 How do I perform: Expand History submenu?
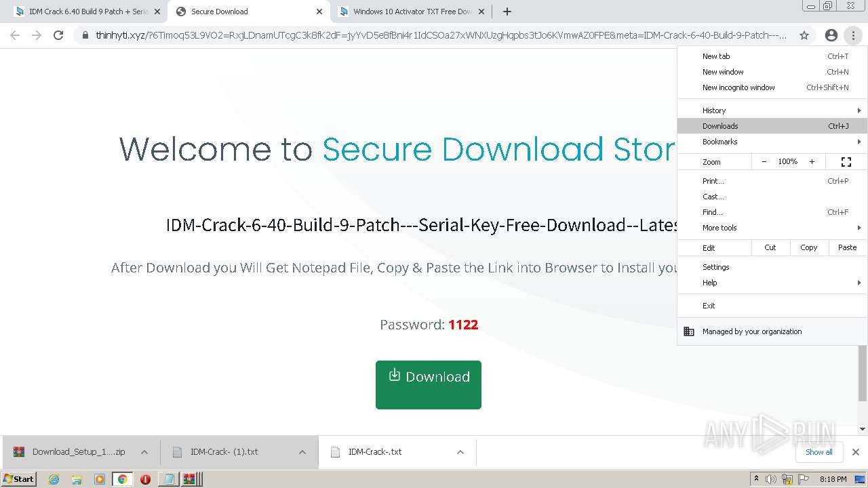(x=772, y=110)
